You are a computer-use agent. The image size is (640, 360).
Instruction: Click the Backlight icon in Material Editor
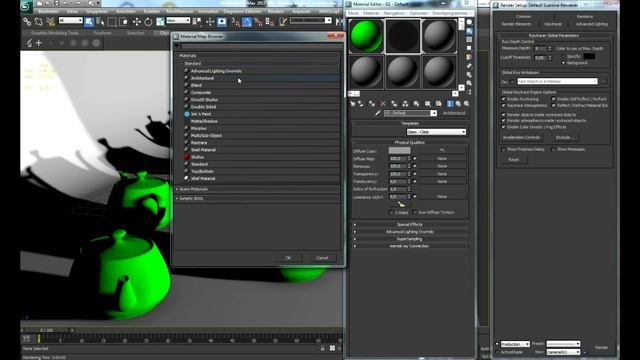(469, 31)
